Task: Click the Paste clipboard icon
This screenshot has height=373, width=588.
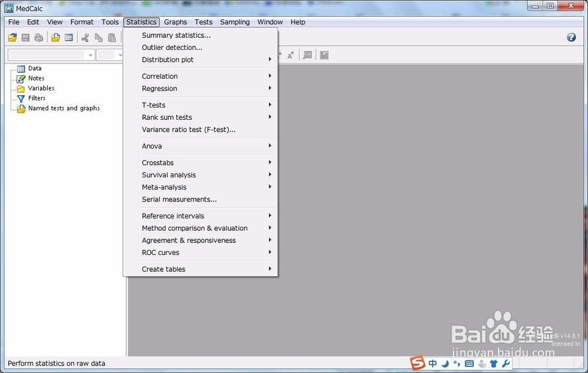Action: [112, 38]
